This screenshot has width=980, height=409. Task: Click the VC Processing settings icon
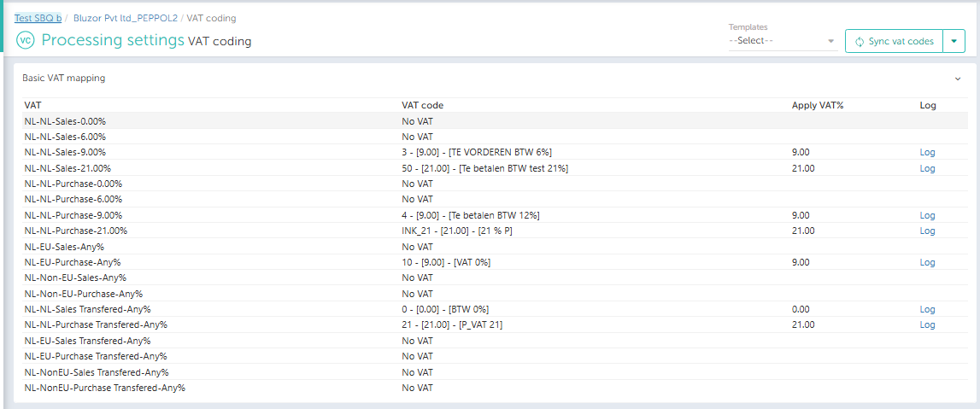[x=26, y=41]
